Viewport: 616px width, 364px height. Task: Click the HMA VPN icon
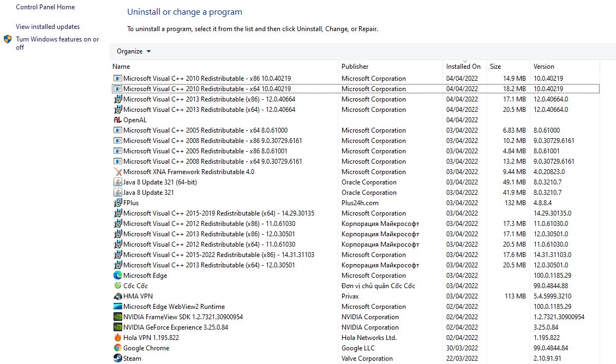(x=117, y=296)
